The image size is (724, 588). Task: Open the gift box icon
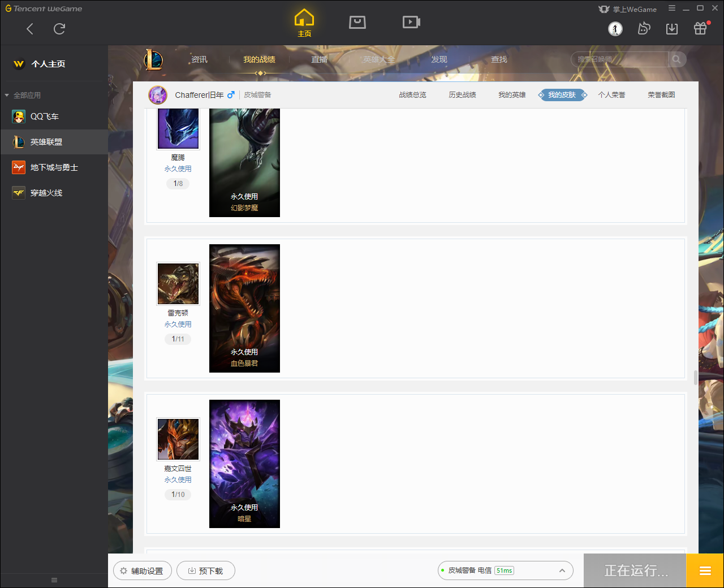click(700, 28)
